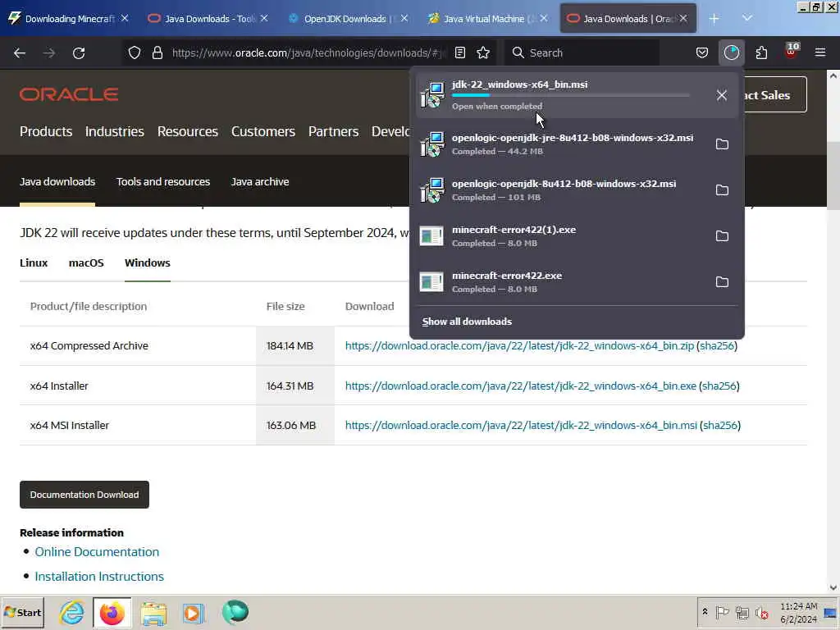The image size is (840, 630).
Task: Click Documentation Download button
Action: [x=84, y=495]
